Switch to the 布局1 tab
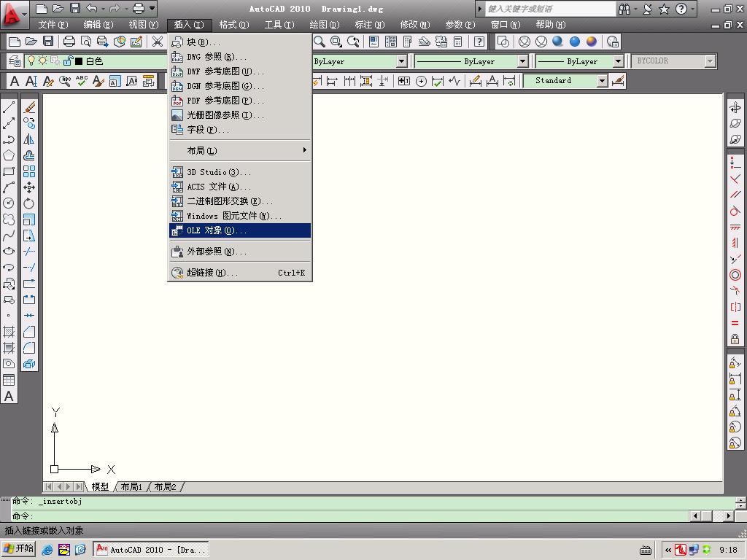This screenshot has height=560, width=747. (x=131, y=486)
